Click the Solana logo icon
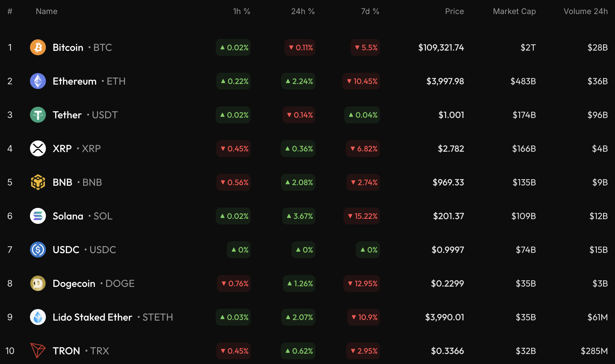The width and height of the screenshot is (615, 364). (x=38, y=216)
